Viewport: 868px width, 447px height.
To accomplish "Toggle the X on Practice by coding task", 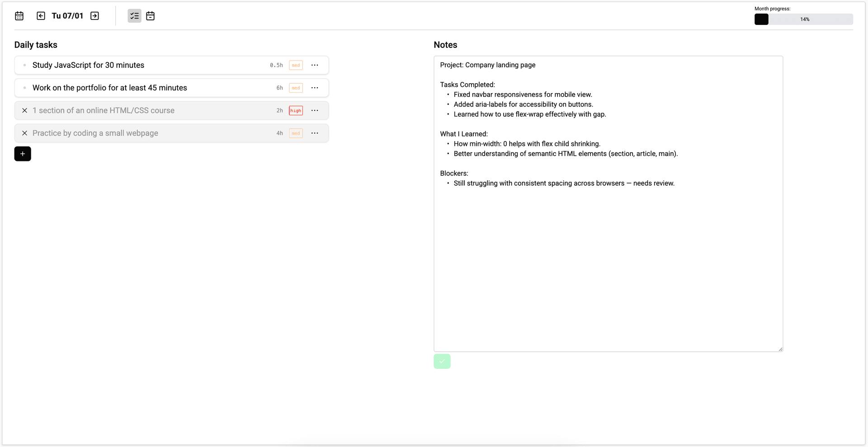I will coord(24,133).
